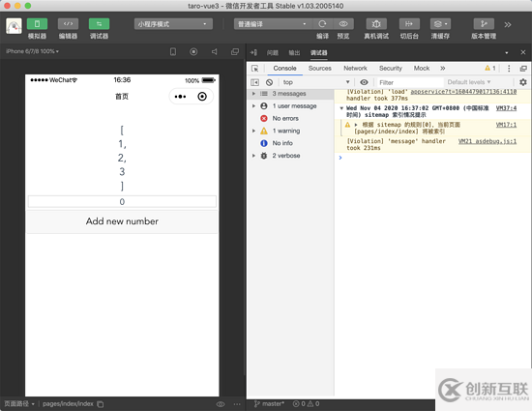532x411 pixels.
Task: Click the device rotate phone icon
Action: click(x=173, y=52)
